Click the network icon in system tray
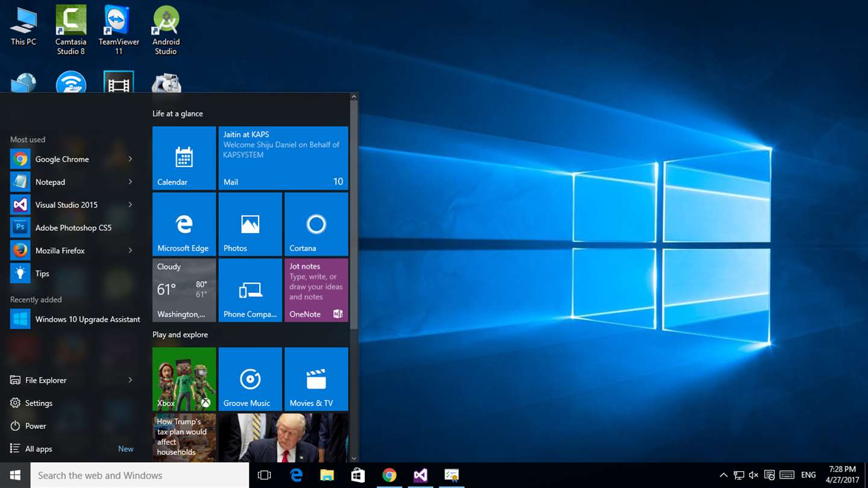Viewport: 868px width, 488px height. [738, 475]
